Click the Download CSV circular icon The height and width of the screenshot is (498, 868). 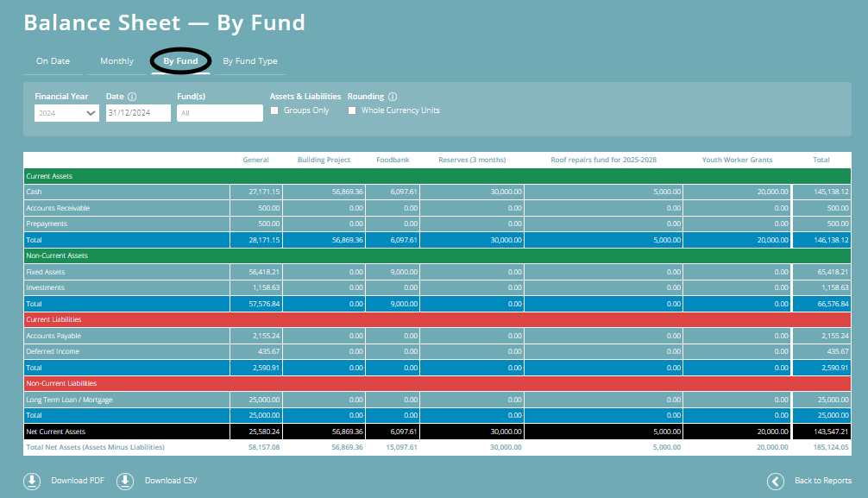[125, 481]
